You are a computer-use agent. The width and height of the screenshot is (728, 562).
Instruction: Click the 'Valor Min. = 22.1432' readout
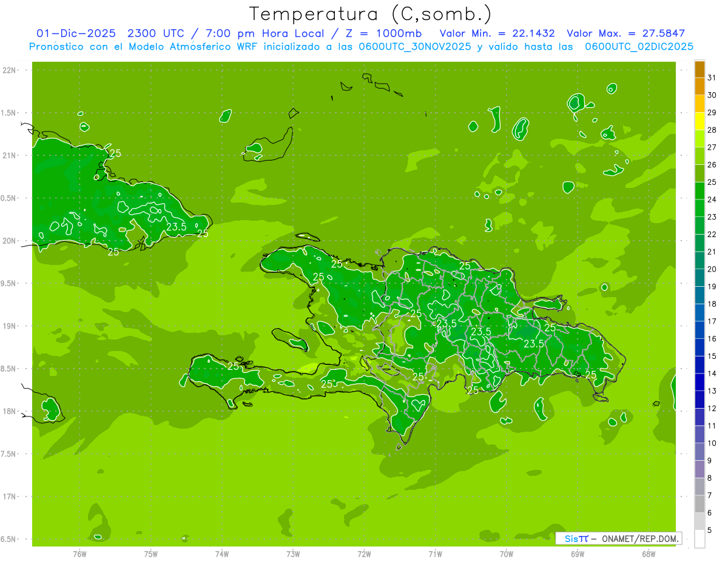pyautogui.click(x=497, y=33)
